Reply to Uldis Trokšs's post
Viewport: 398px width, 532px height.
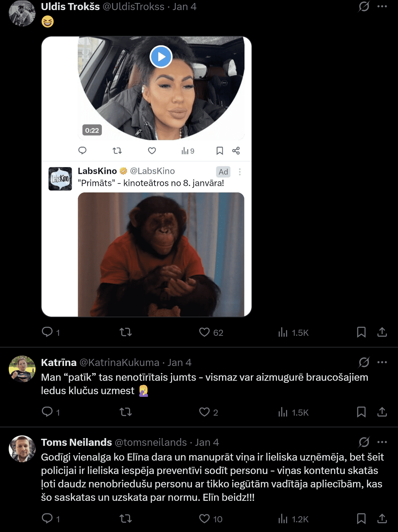pyautogui.click(x=47, y=332)
